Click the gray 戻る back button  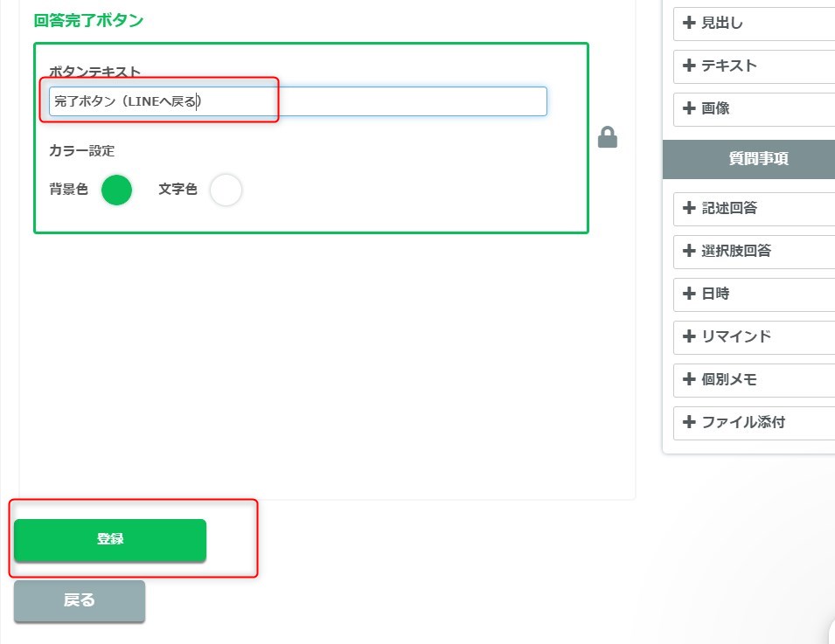tap(80, 601)
